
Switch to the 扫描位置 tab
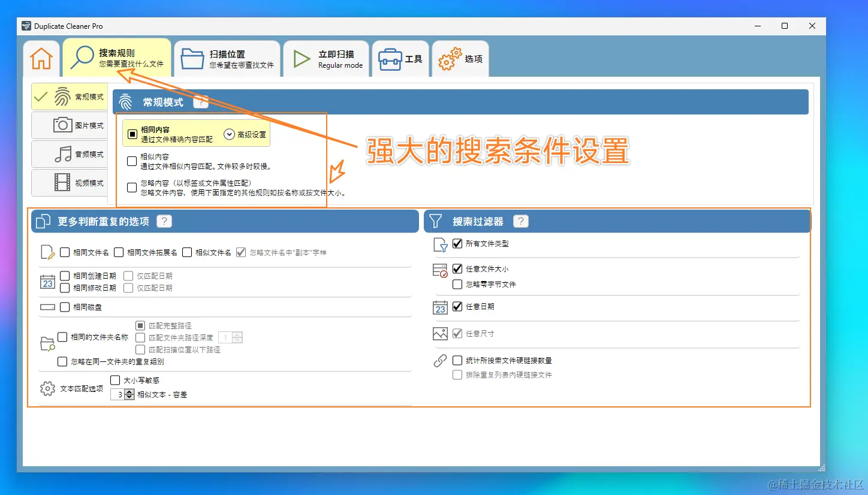coord(227,59)
